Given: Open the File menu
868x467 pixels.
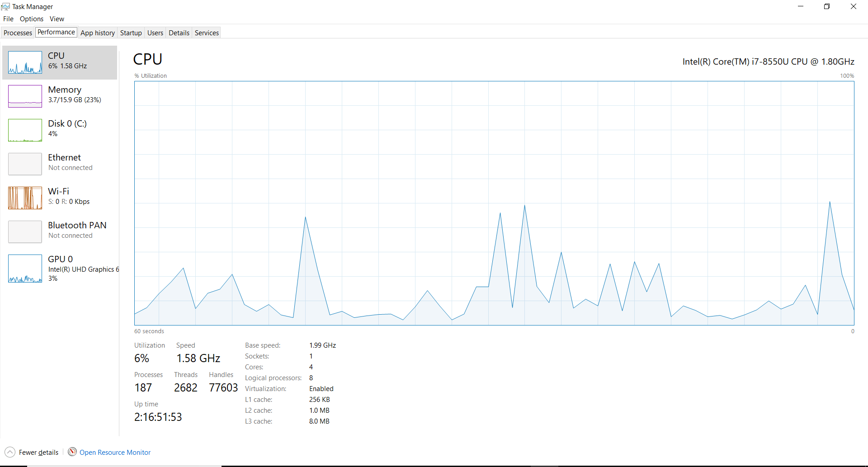Looking at the screenshot, I should coord(8,19).
